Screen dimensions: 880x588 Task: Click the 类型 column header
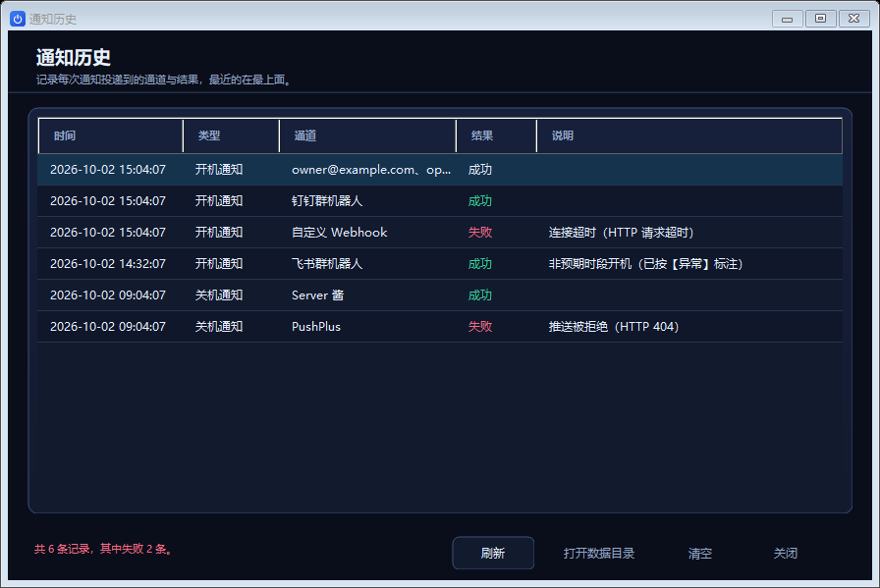pyautogui.click(x=231, y=135)
